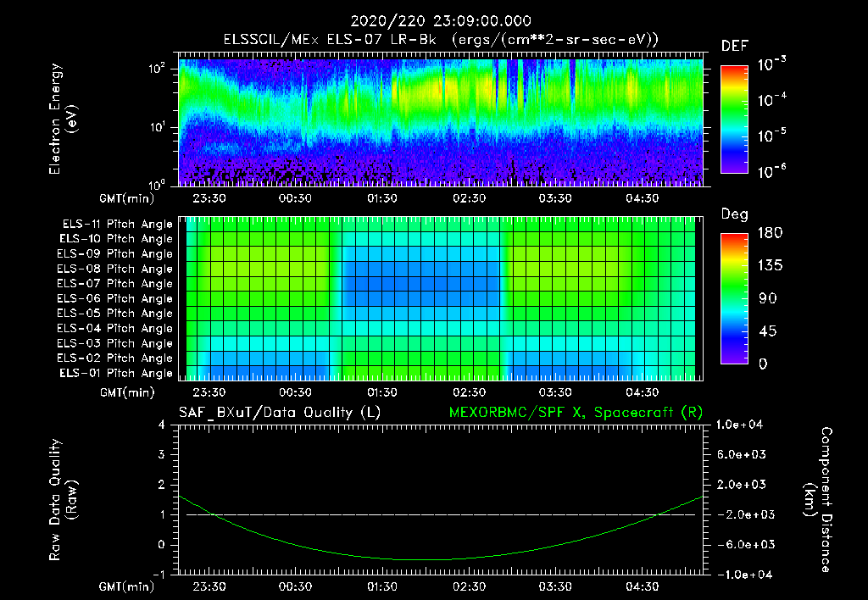The height and width of the screenshot is (600, 868).
Task: Click the 10^-5 tick on DEF colorbar
Action: [771, 136]
